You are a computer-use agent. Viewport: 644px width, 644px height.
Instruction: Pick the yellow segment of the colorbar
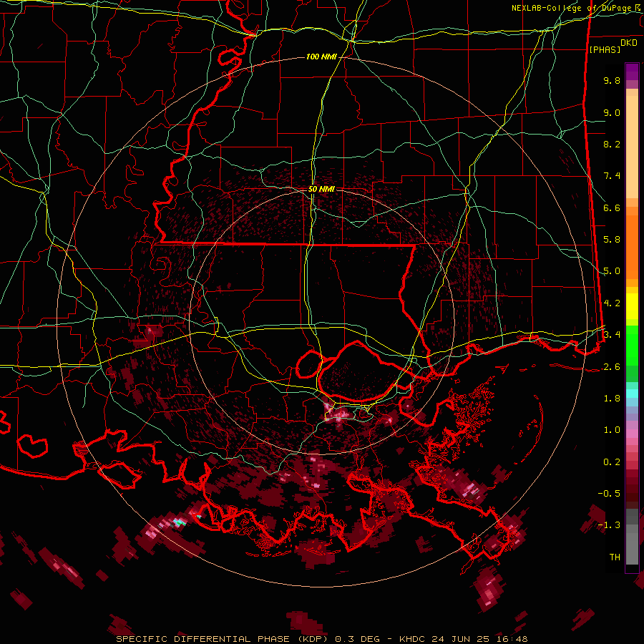pyautogui.click(x=632, y=306)
